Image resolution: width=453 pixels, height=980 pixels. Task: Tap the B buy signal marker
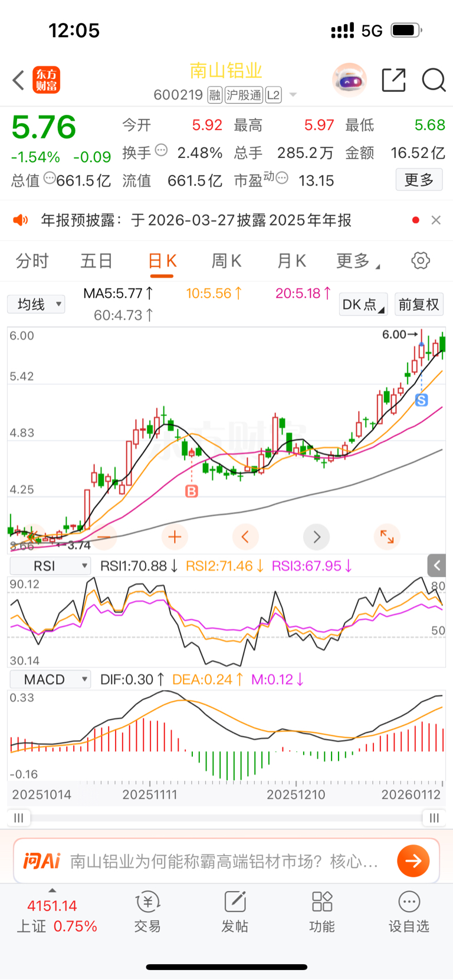pos(192,491)
